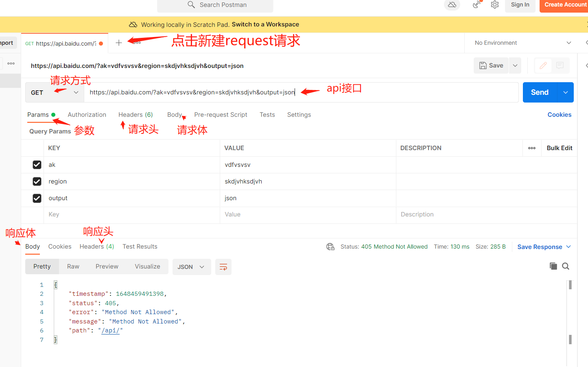Open the request Settings tab
Image resolution: width=588 pixels, height=367 pixels.
pyautogui.click(x=299, y=115)
